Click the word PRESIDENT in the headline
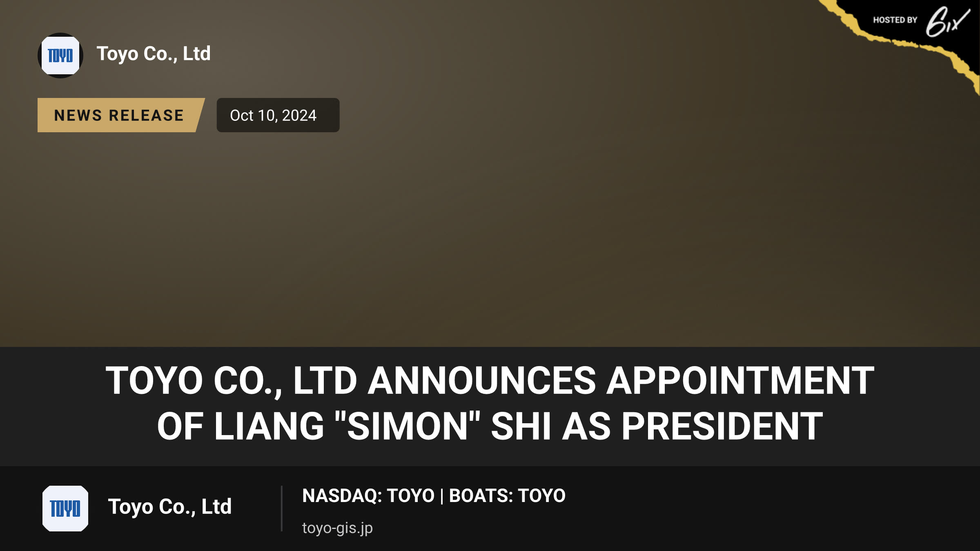The image size is (980, 551). point(722,426)
